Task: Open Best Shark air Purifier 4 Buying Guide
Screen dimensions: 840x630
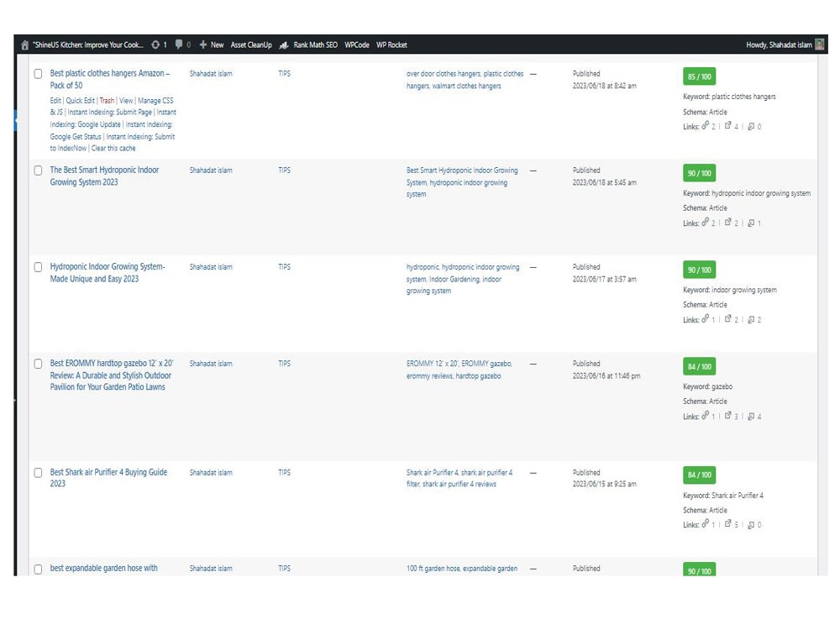Action: (108, 478)
